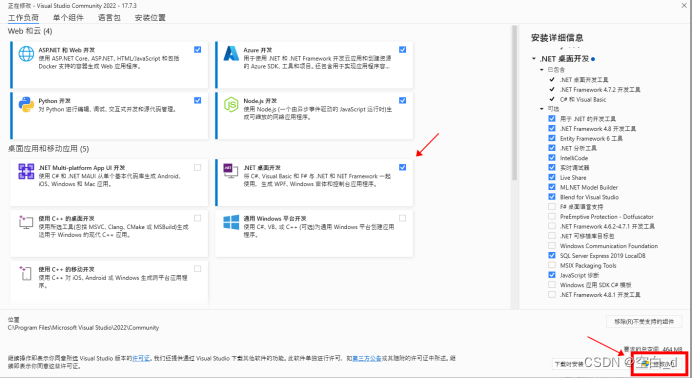
Task: Open the Workloads tab
Action: click(23, 18)
